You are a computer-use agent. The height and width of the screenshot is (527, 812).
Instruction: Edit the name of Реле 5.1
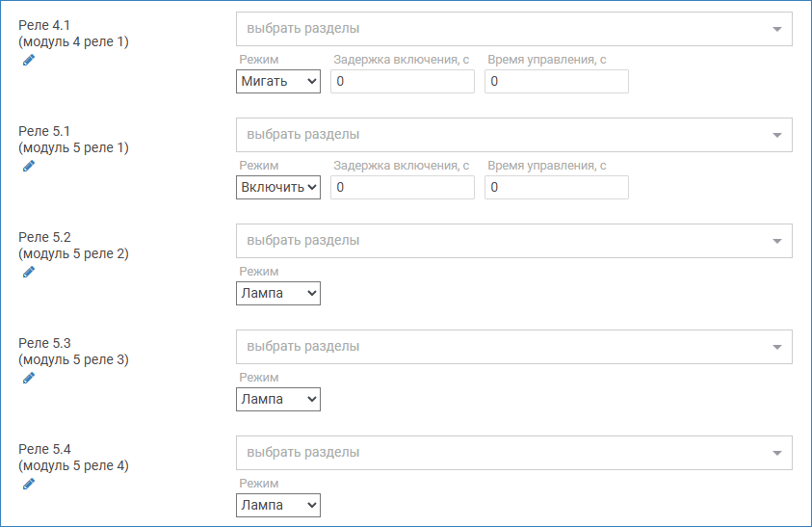(x=29, y=166)
